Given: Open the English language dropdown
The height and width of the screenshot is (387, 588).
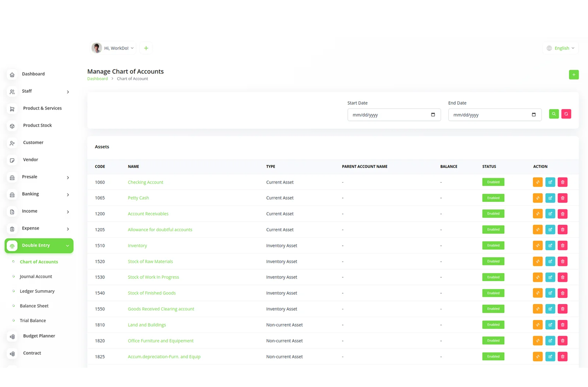Looking at the screenshot, I should (x=560, y=48).
